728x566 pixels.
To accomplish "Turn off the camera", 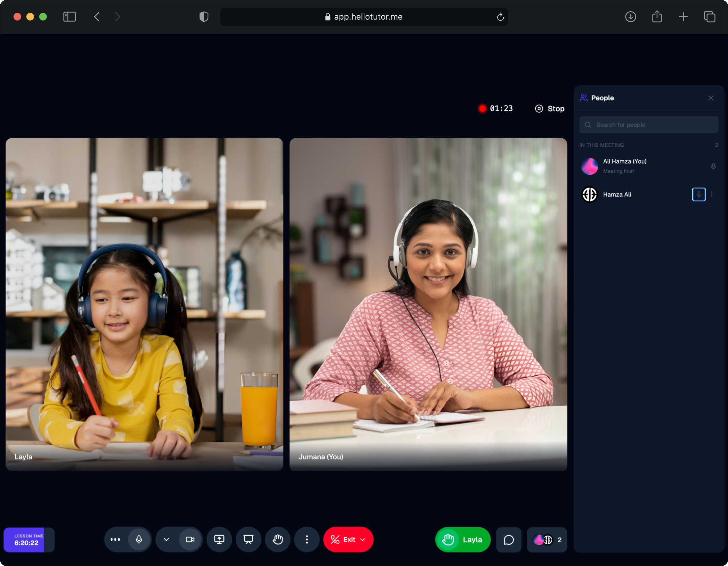I will click(190, 539).
